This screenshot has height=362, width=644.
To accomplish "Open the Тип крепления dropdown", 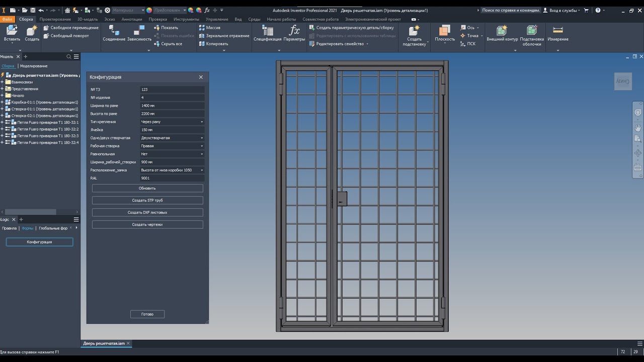I will [x=172, y=122].
